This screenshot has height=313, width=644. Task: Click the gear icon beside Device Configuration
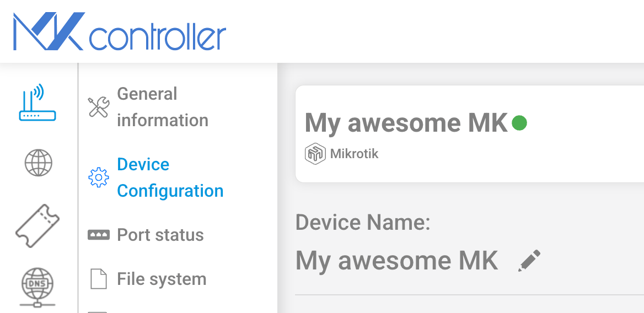(x=99, y=177)
